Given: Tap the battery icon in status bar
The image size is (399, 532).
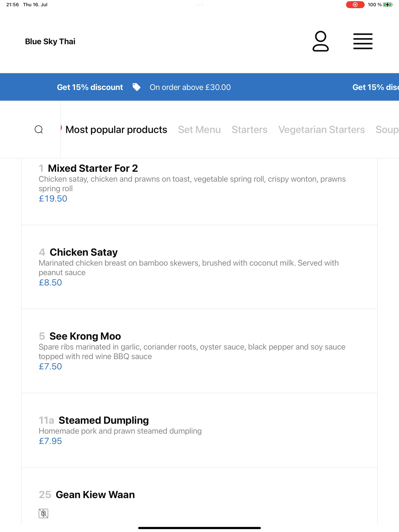Looking at the screenshot, I should pyautogui.click(x=388, y=4).
